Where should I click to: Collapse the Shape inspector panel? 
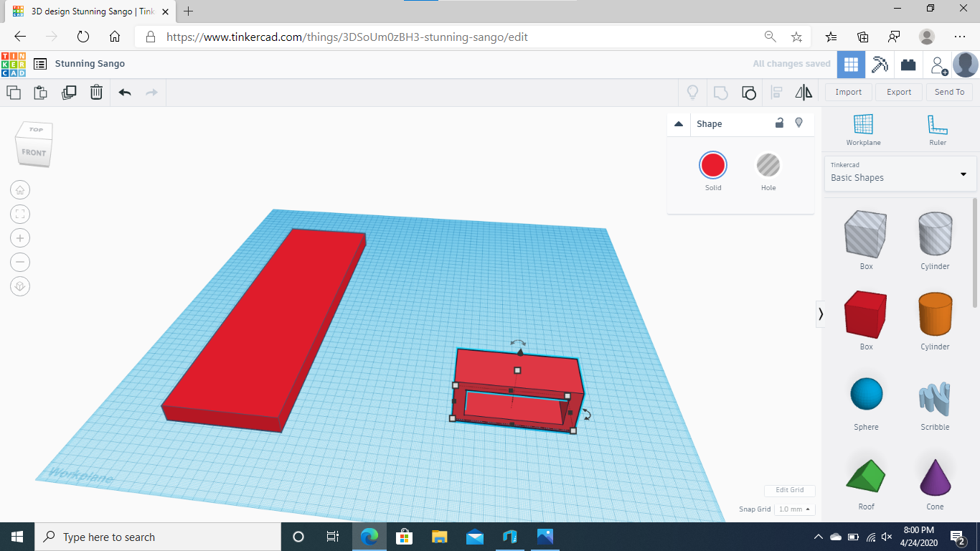[679, 124]
